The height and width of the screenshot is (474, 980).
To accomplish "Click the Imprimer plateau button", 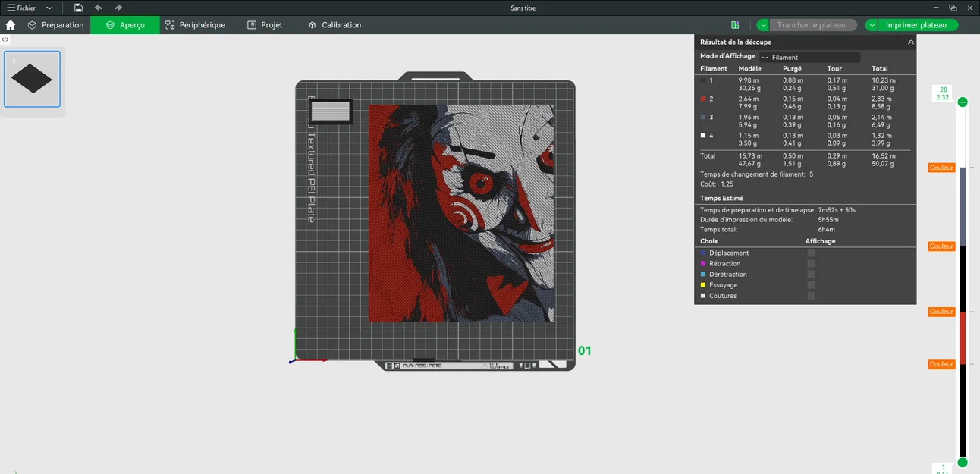I will click(x=916, y=25).
